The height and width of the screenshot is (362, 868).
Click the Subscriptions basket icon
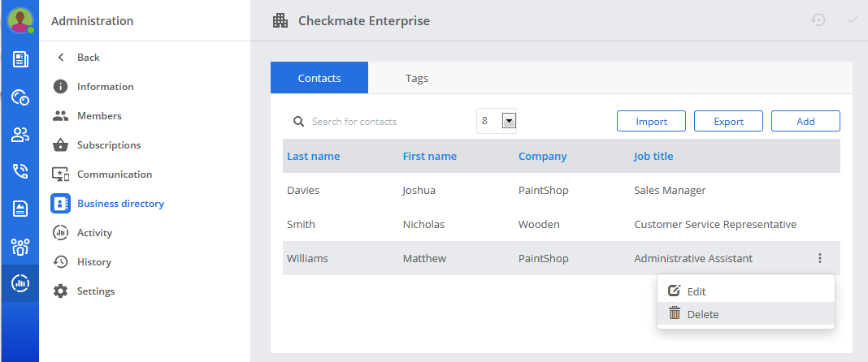coord(60,145)
